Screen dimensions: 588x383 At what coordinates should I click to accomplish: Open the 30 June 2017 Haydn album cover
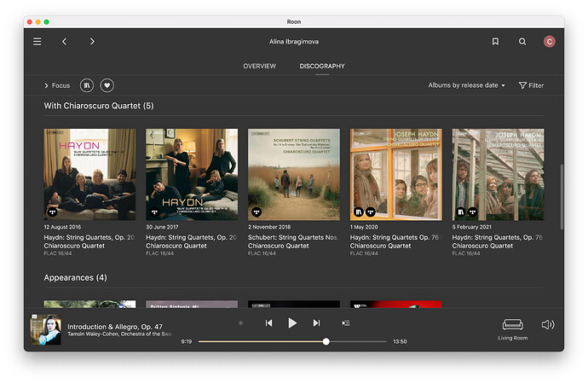coord(192,175)
